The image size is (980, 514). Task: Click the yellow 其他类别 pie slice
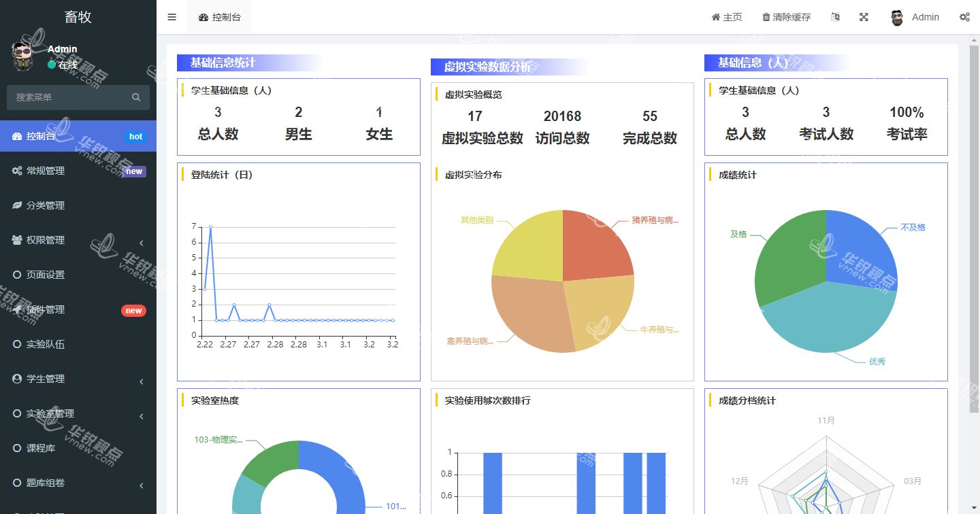(532, 249)
